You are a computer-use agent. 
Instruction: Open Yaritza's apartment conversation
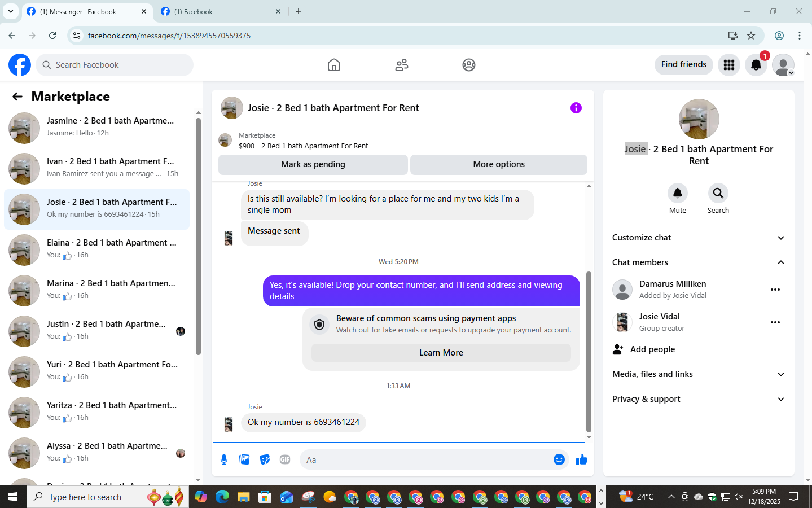pos(97,412)
